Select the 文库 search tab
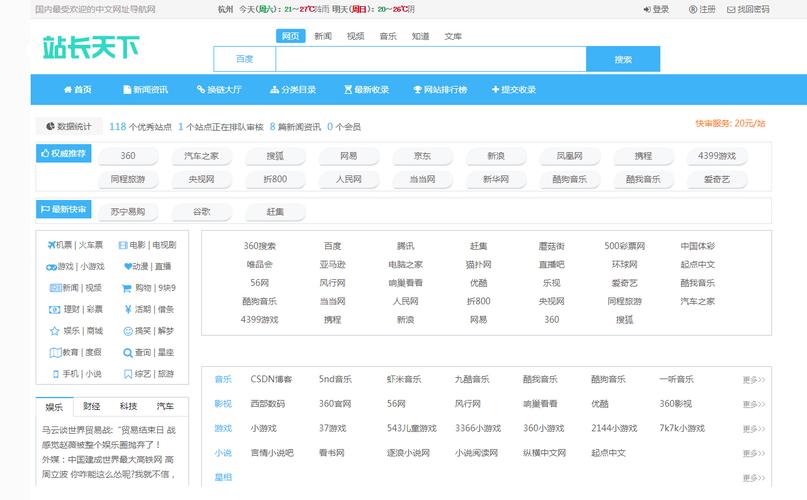 point(453,36)
